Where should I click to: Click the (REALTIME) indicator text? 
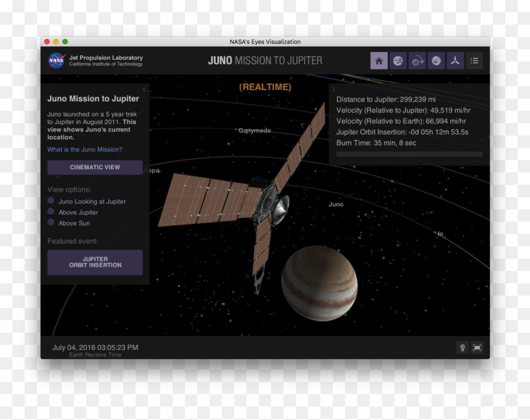click(x=266, y=87)
